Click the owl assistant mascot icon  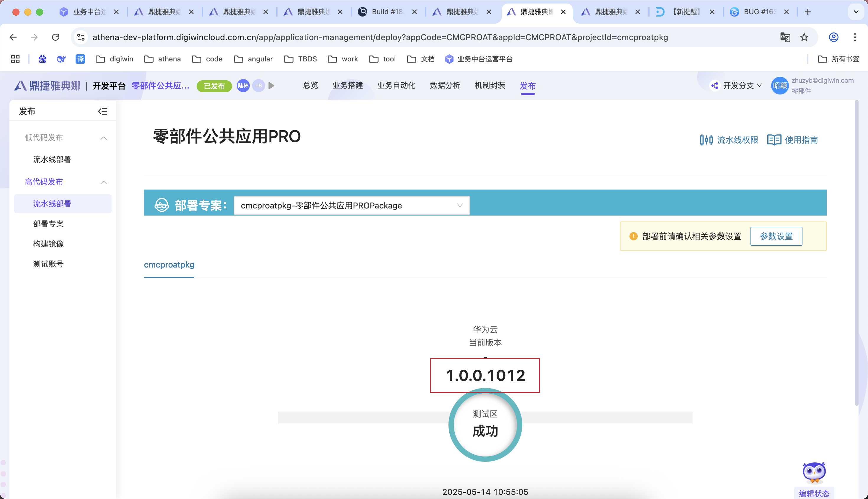click(814, 473)
